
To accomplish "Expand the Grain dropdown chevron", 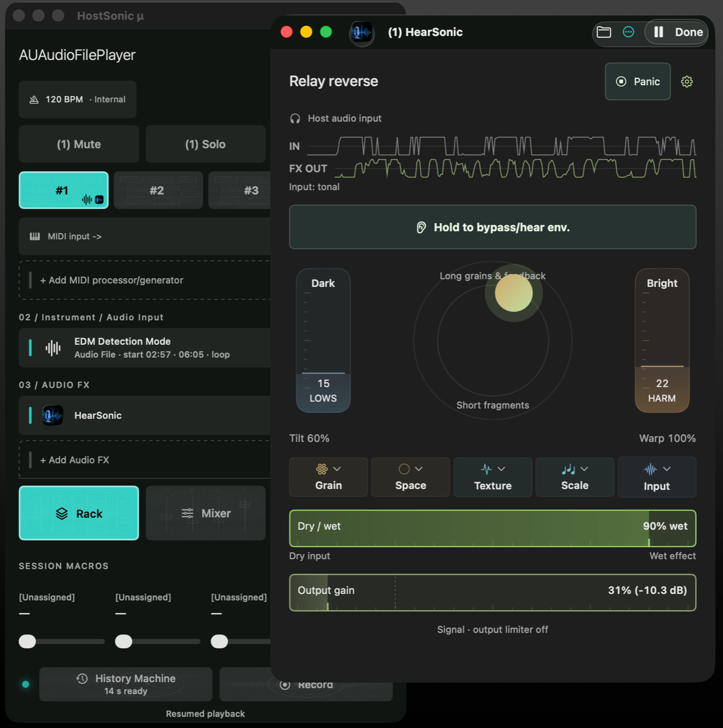I will tap(337, 469).
